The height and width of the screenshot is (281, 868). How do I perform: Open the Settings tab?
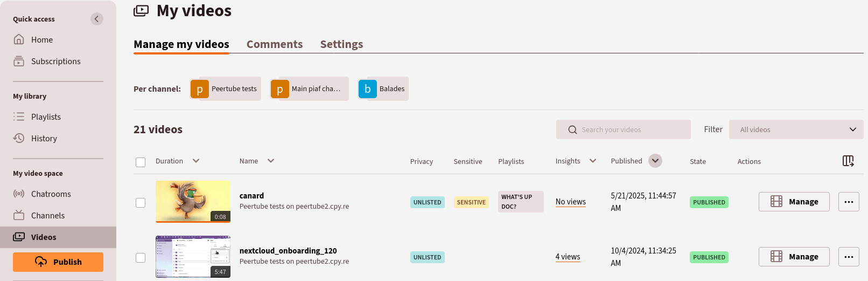click(x=341, y=44)
